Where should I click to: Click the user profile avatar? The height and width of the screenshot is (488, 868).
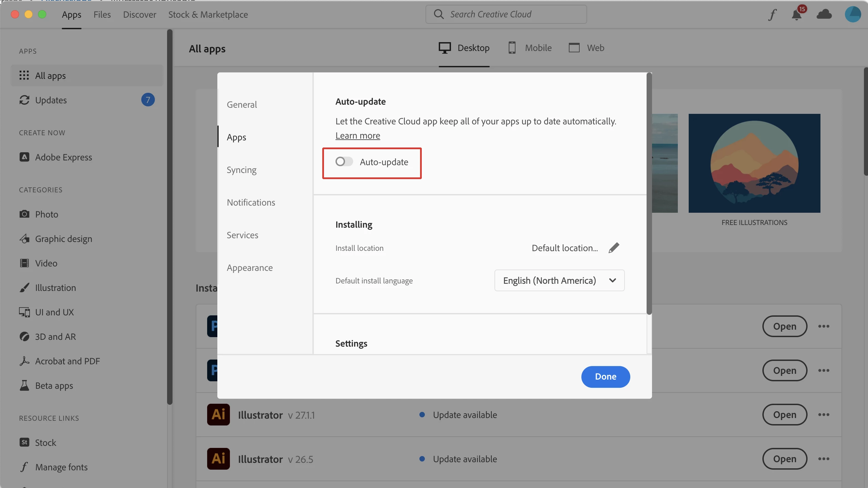pos(853,15)
